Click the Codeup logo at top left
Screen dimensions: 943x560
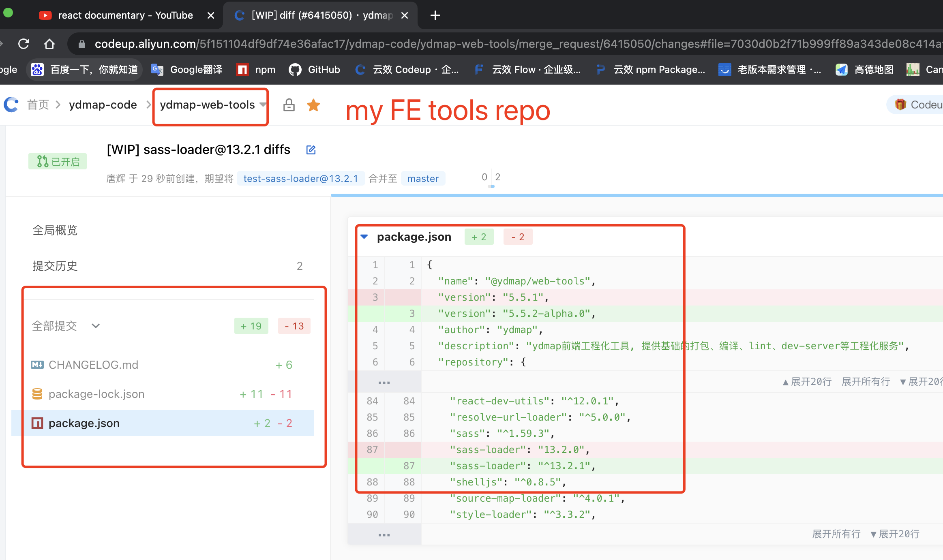click(x=11, y=105)
